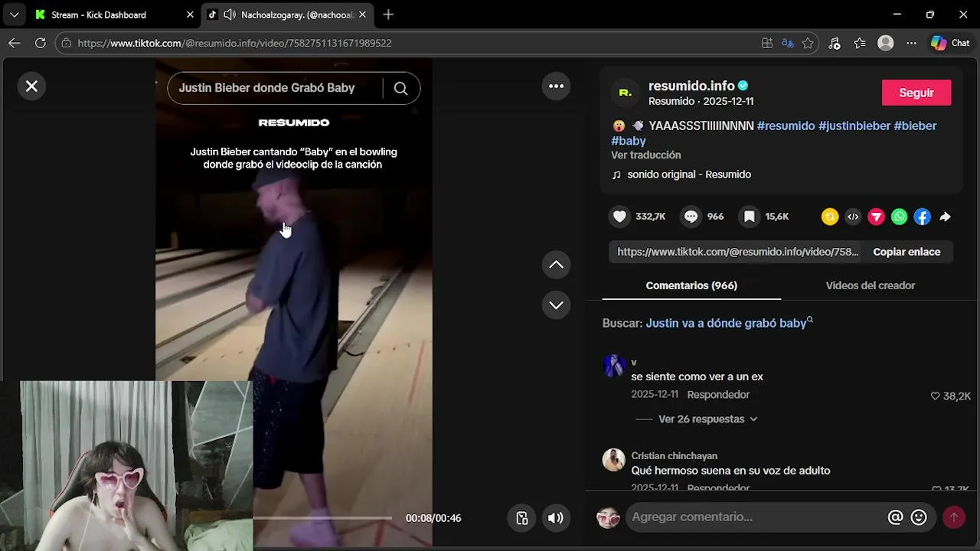Go to the next video arrow
This screenshot has width=980, height=551.
556,305
